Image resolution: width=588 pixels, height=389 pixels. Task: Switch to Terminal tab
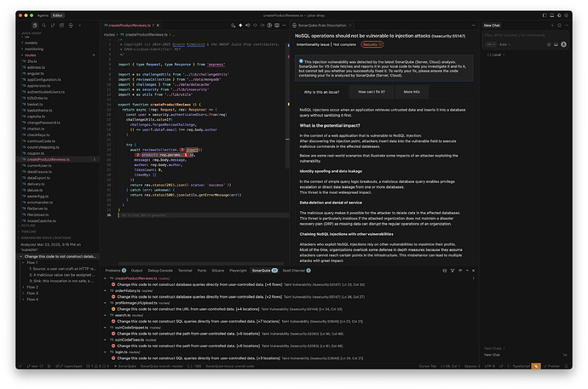[x=185, y=271]
